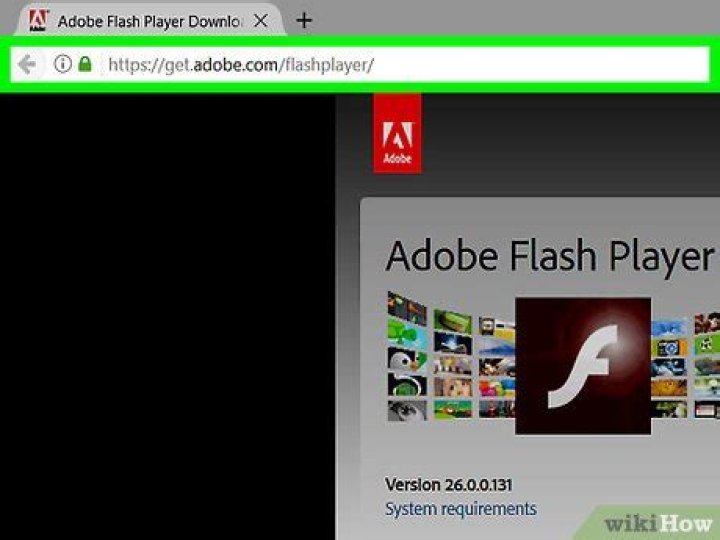Click the Adobe favicon on the tab
The width and height of the screenshot is (720, 540).
pyautogui.click(x=38, y=20)
